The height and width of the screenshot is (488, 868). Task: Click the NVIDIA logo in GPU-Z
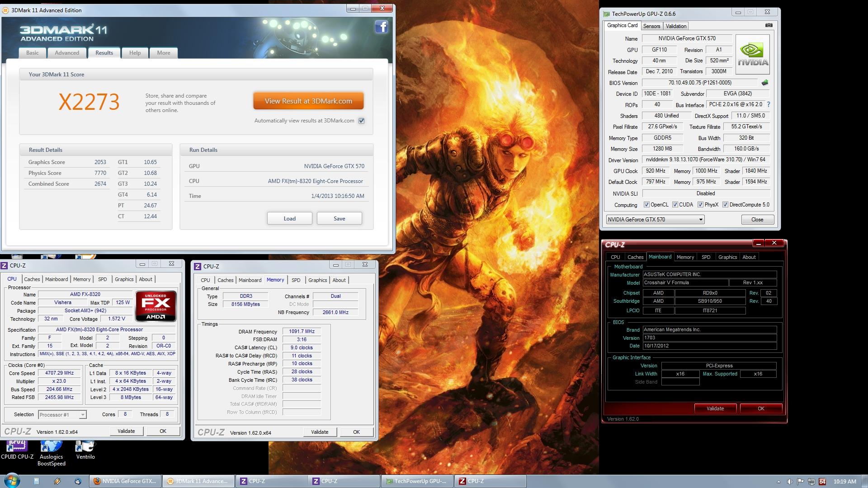[x=753, y=55]
